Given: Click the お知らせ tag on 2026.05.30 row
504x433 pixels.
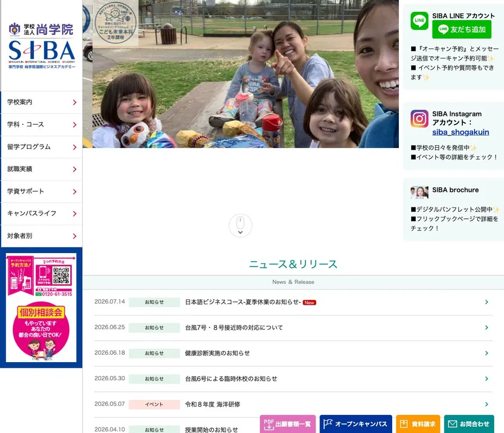Looking at the screenshot, I should [x=154, y=379].
